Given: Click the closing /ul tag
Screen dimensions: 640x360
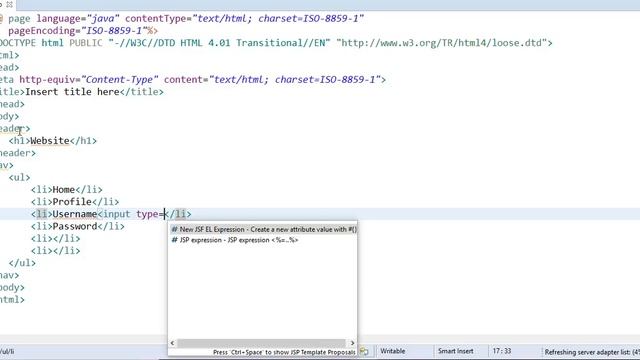Looking at the screenshot, I should pyautogui.click(x=22, y=263).
